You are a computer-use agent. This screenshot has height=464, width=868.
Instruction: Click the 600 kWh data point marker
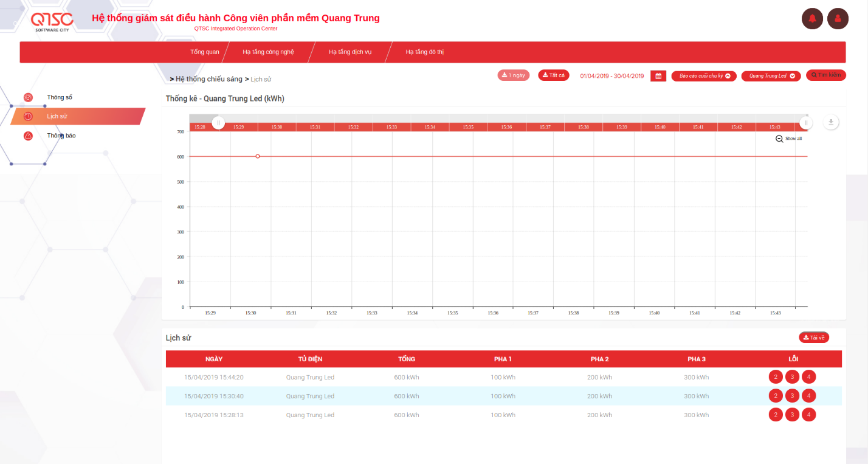point(258,156)
